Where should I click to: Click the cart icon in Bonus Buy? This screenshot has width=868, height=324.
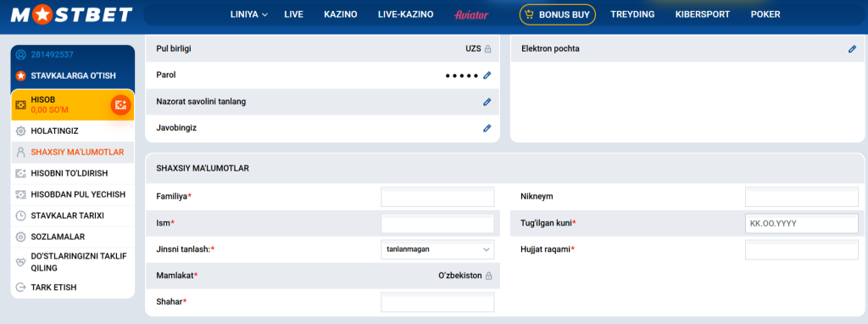530,14
